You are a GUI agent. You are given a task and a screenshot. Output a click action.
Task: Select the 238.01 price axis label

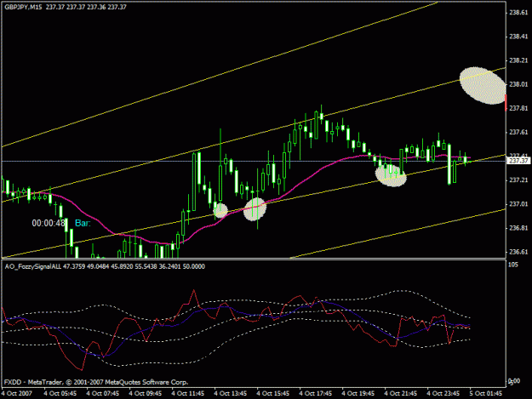[x=518, y=84]
